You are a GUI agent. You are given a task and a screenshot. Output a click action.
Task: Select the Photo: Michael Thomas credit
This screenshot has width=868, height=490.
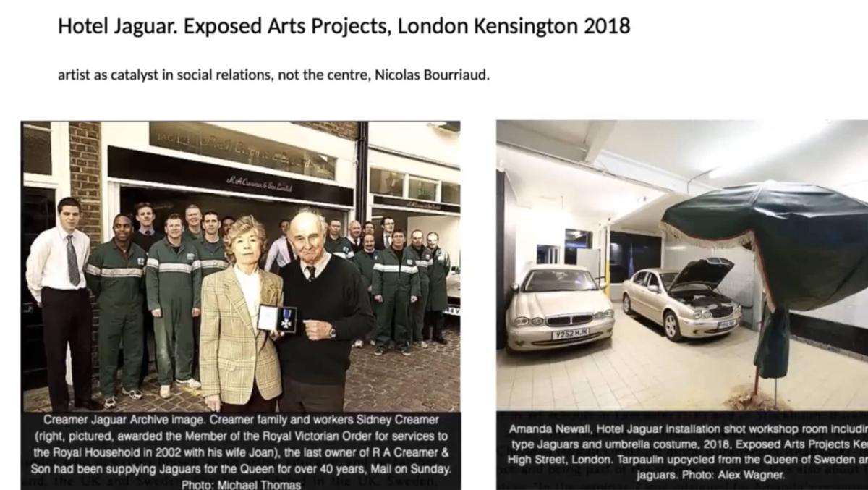(x=241, y=484)
